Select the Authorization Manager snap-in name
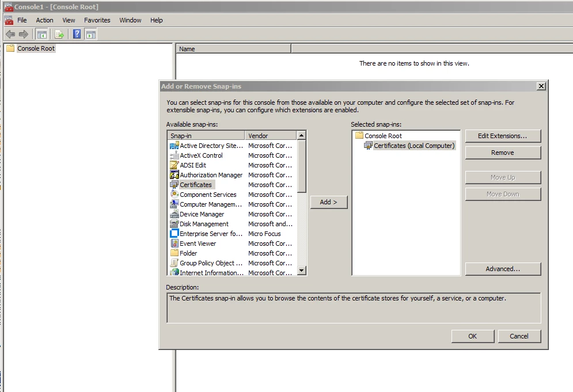Image resolution: width=573 pixels, height=392 pixels. click(211, 175)
